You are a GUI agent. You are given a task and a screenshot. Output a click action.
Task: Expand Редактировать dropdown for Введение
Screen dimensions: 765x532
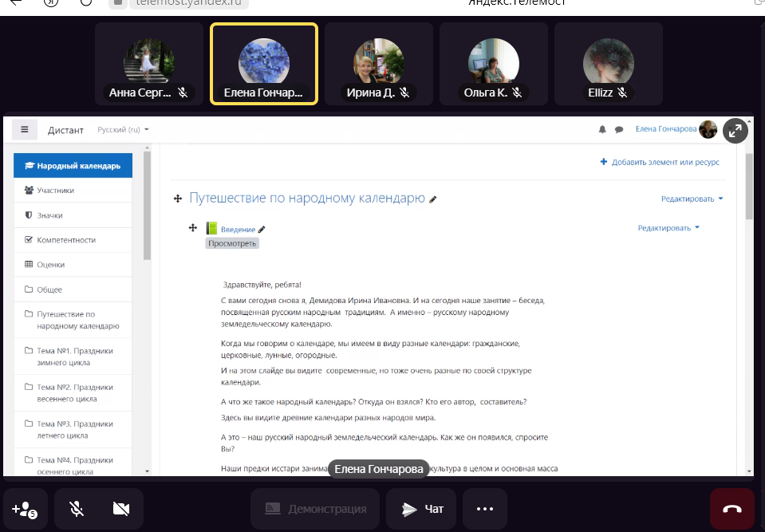pyautogui.click(x=668, y=228)
